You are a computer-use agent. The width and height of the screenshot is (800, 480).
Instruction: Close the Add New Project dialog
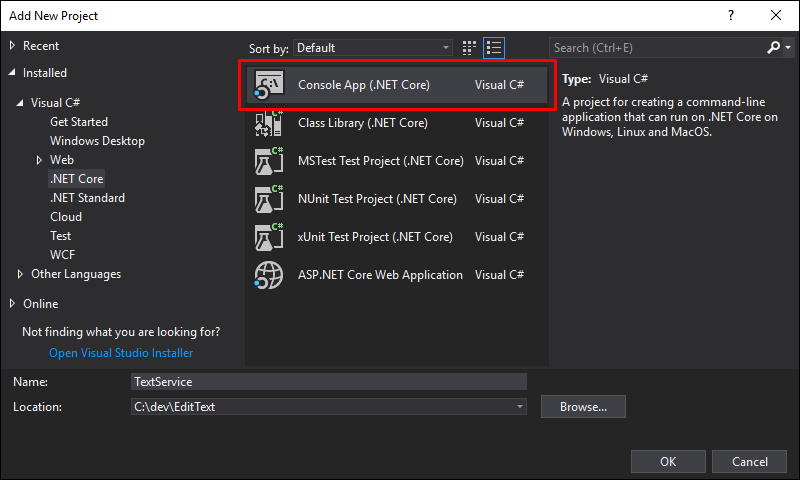(x=776, y=15)
